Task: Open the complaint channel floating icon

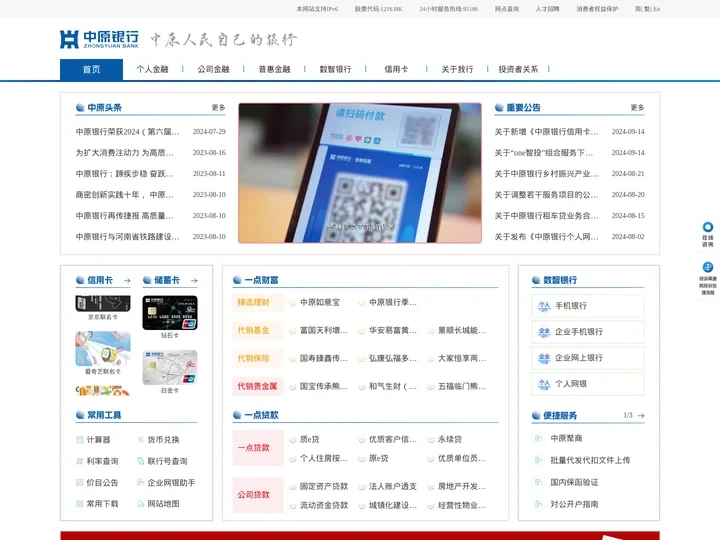Action: click(708, 267)
